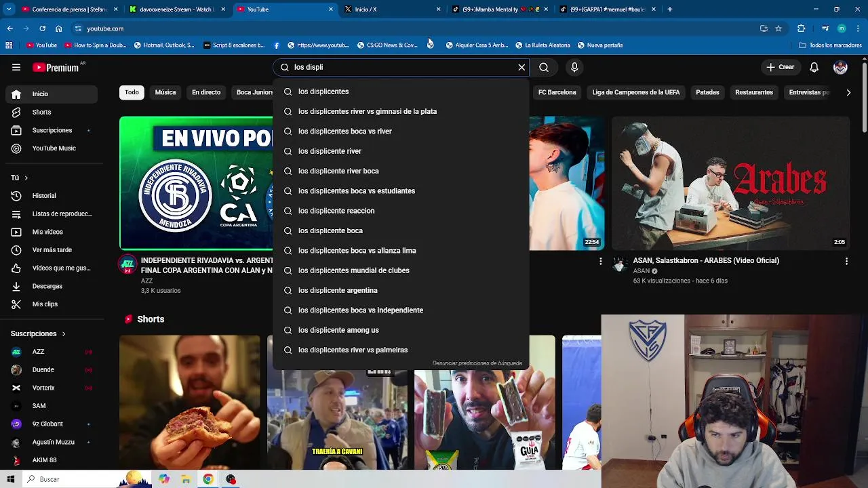Click Denunciar predicciones de búsqueda link

click(477, 363)
